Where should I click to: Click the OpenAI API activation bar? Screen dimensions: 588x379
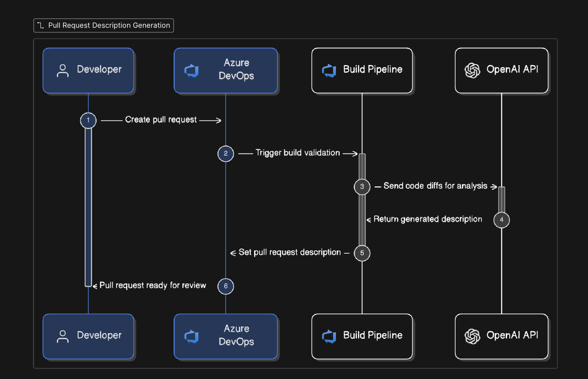click(502, 200)
